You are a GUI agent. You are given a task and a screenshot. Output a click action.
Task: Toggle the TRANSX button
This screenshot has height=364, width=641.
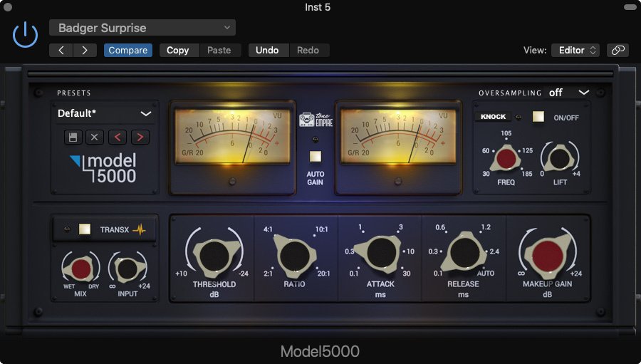pos(85,229)
